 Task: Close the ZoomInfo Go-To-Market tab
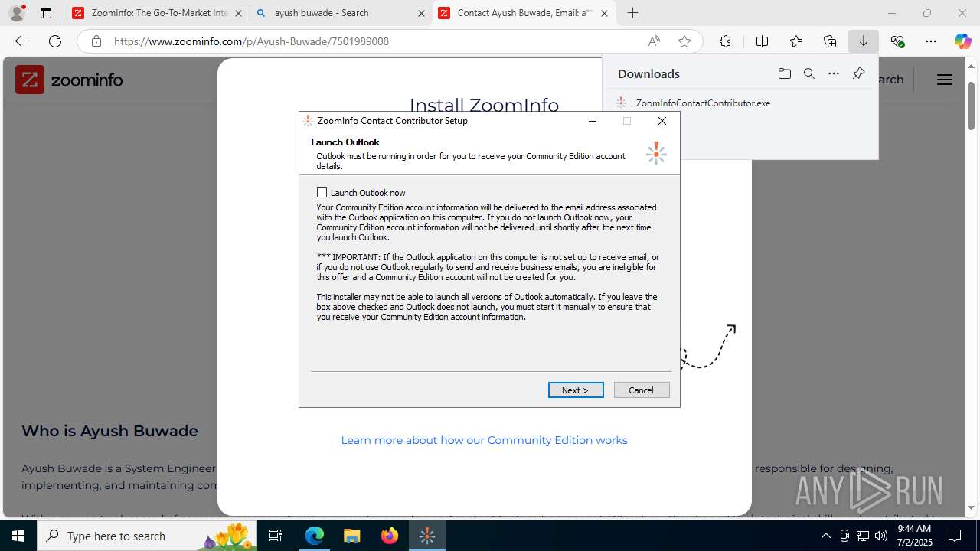click(238, 13)
